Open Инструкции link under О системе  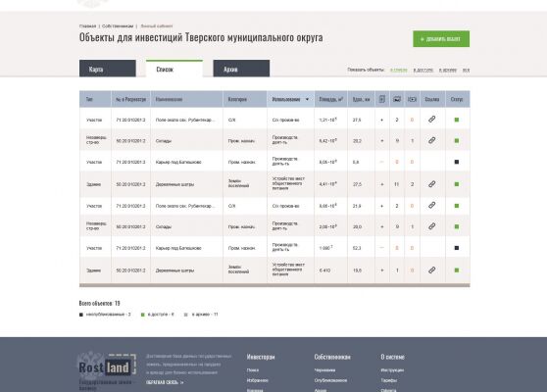(392, 370)
